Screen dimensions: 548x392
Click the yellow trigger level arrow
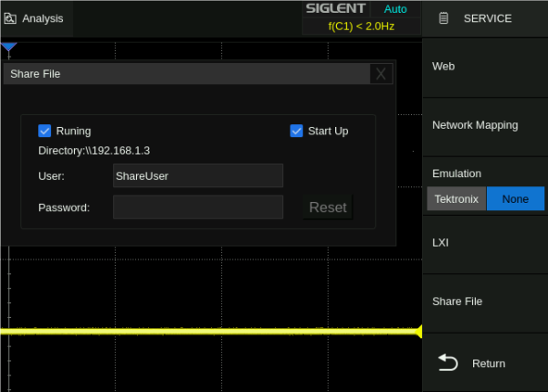coord(418,331)
